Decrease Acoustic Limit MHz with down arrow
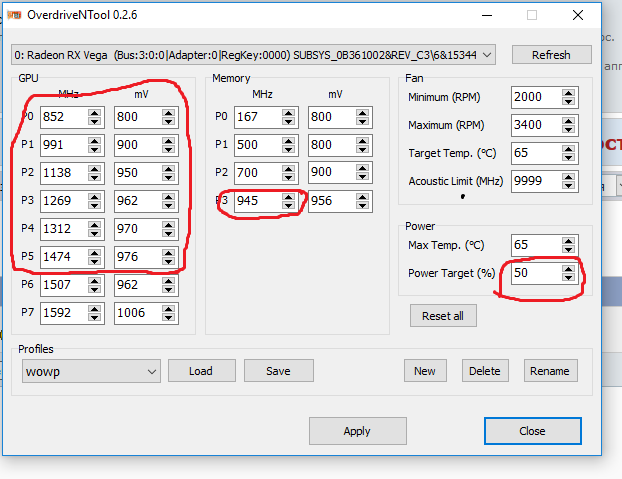Screen dimensions: 622x479 tap(568, 186)
